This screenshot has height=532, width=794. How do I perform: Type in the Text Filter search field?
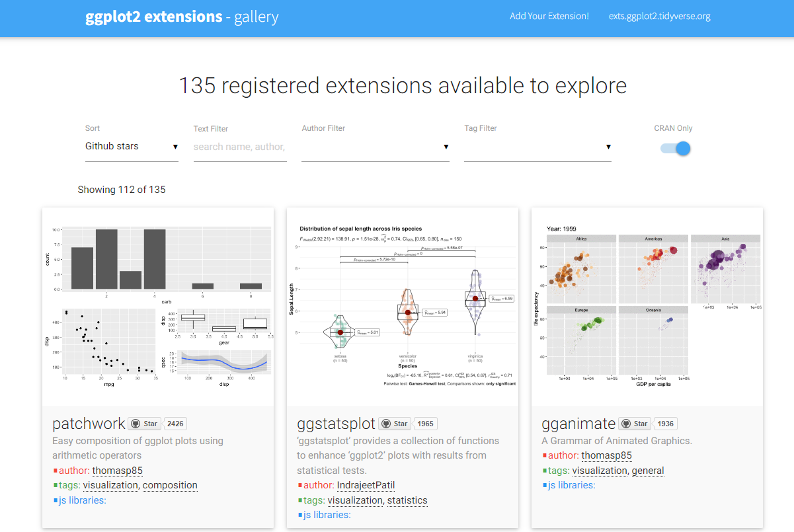(239, 147)
